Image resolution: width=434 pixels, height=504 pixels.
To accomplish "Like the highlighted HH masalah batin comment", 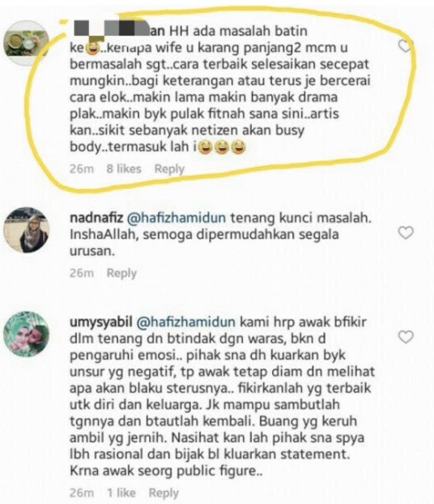I will [405, 46].
